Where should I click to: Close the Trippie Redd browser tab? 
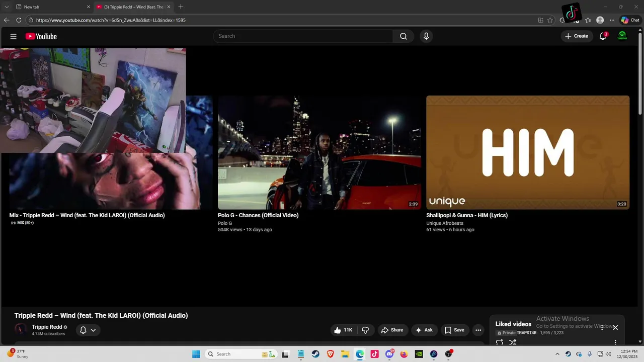click(x=169, y=7)
